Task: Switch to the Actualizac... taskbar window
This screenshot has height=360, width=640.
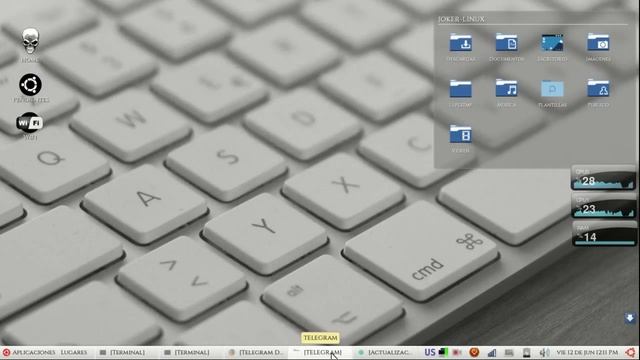Action: coord(384,352)
